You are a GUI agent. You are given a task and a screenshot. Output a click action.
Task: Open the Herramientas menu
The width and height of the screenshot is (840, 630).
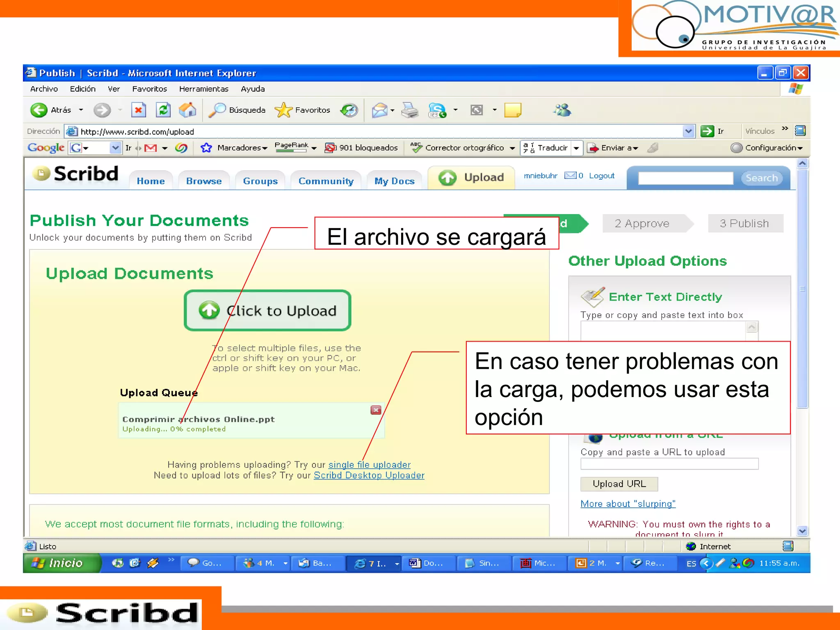pos(203,89)
